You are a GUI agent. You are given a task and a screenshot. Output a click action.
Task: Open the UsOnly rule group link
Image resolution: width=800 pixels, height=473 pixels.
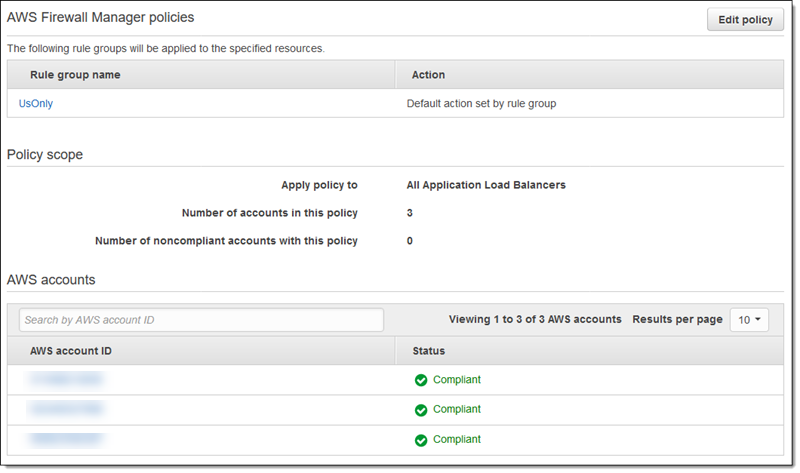[36, 103]
